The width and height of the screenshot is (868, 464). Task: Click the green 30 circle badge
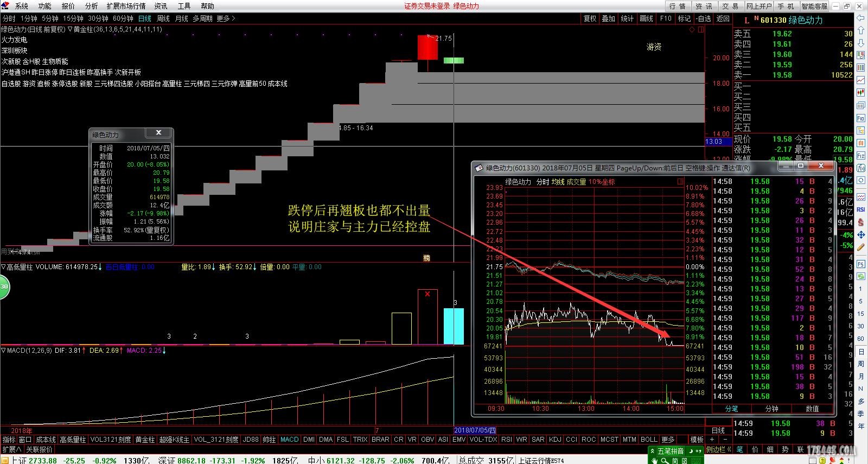tap(4, 287)
